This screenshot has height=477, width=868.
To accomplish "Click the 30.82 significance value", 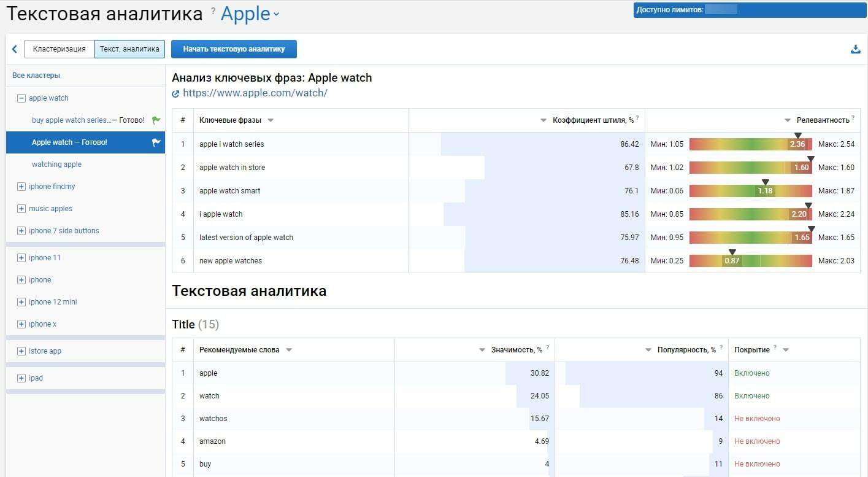I will 540,373.
